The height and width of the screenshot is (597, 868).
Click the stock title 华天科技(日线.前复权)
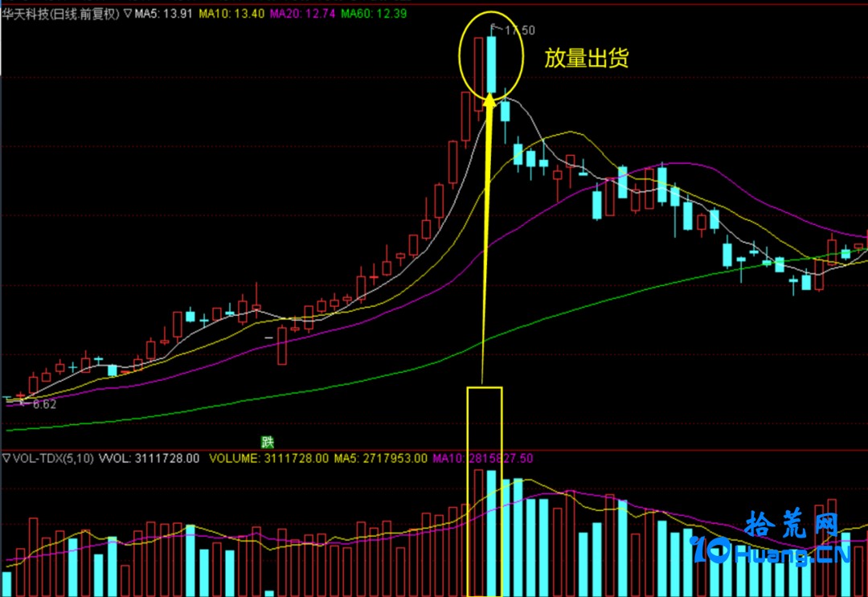point(61,14)
